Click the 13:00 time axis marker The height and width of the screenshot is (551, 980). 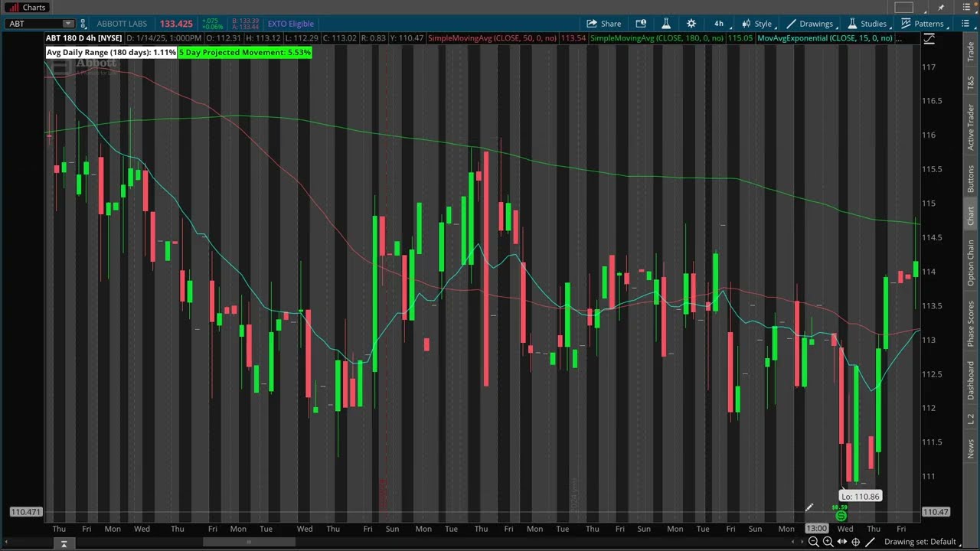coord(817,529)
